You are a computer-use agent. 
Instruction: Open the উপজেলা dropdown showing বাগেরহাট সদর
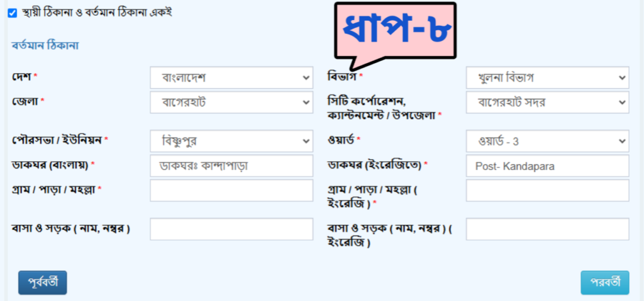pyautogui.click(x=548, y=102)
